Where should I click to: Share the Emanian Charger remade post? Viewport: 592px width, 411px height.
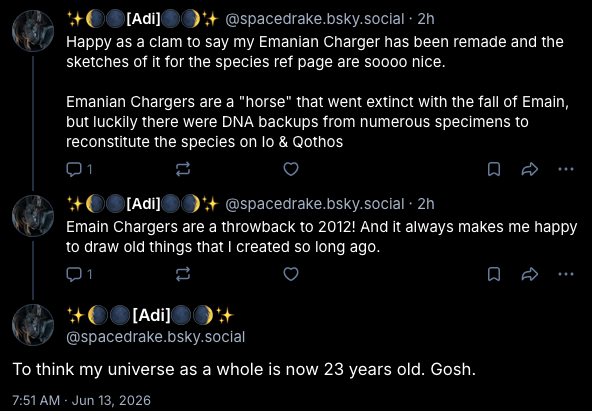(x=529, y=169)
